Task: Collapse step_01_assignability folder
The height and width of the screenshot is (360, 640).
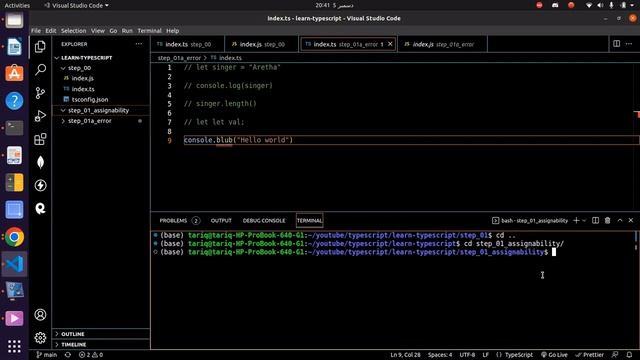Action: coord(101,110)
